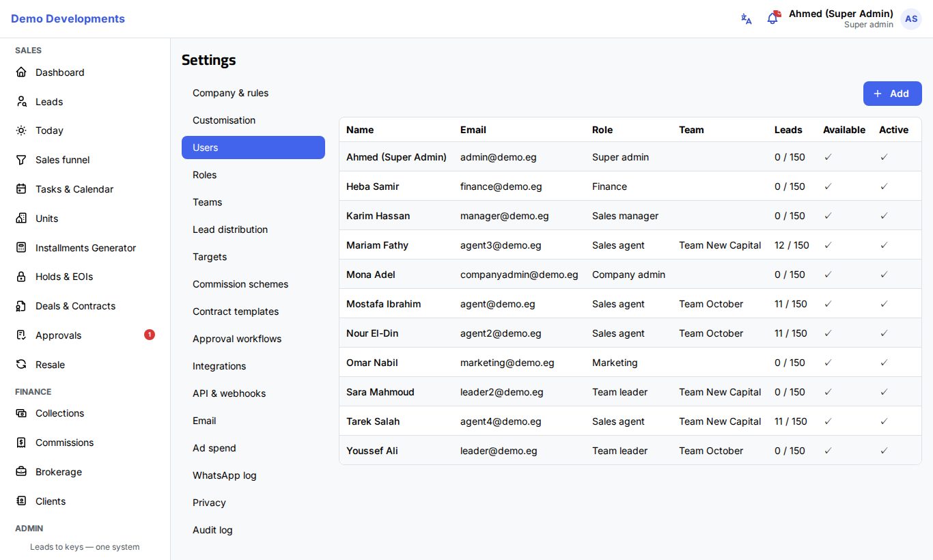Click the Today sun icon
The width and height of the screenshot is (933, 560).
[x=21, y=130]
